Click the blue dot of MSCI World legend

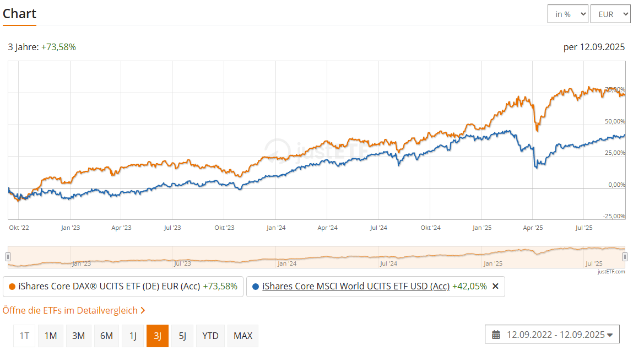(256, 287)
